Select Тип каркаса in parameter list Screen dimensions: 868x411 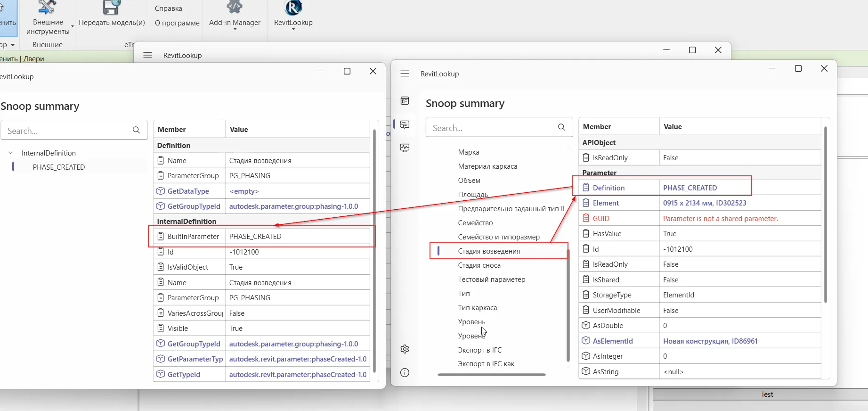[x=477, y=308]
